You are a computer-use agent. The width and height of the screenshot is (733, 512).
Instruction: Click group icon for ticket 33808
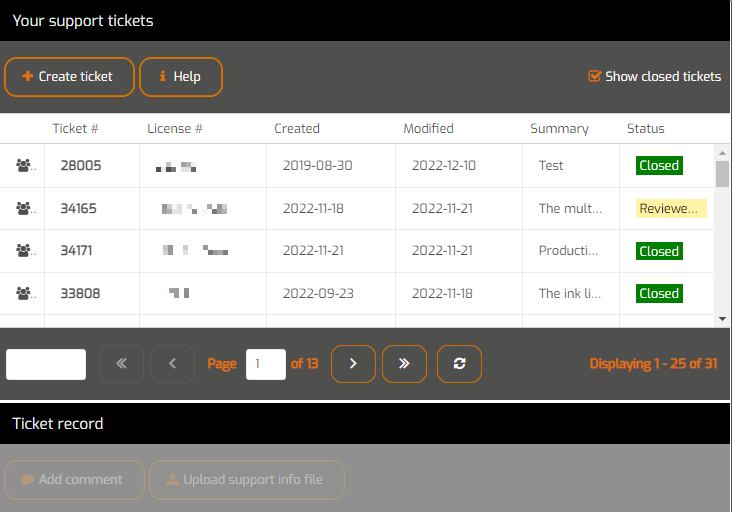click(24, 293)
